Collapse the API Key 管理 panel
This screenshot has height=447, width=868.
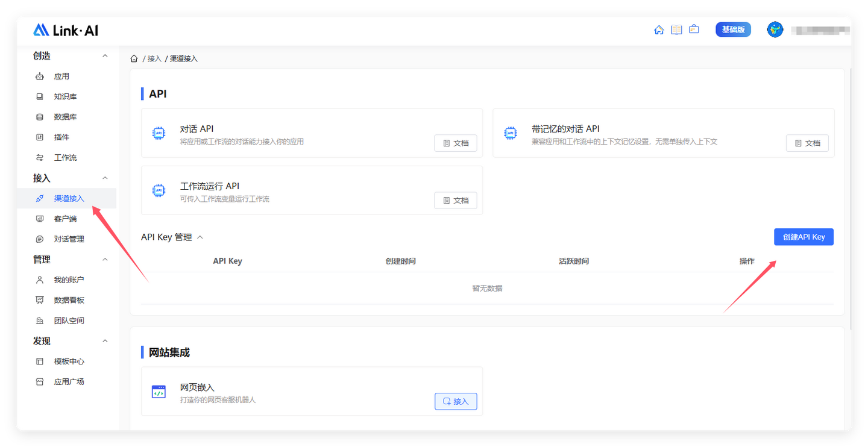(x=200, y=237)
